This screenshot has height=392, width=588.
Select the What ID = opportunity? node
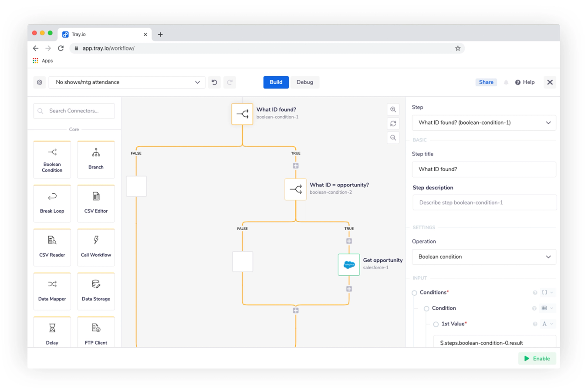pos(296,189)
